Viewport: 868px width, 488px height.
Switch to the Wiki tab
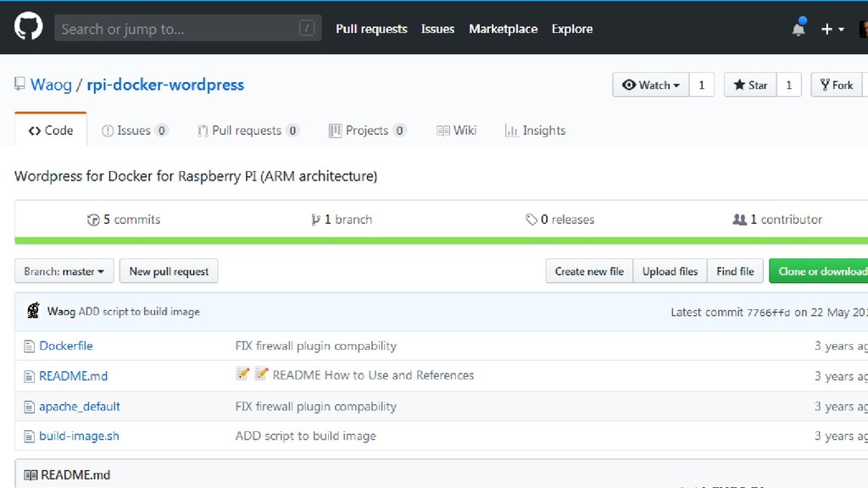coord(457,130)
